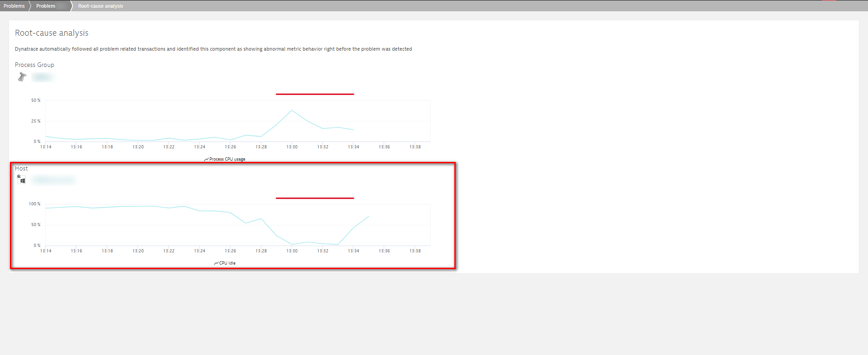868x355 pixels.
Task: Click the Process CPU usage legend line icon
Action: click(x=206, y=159)
